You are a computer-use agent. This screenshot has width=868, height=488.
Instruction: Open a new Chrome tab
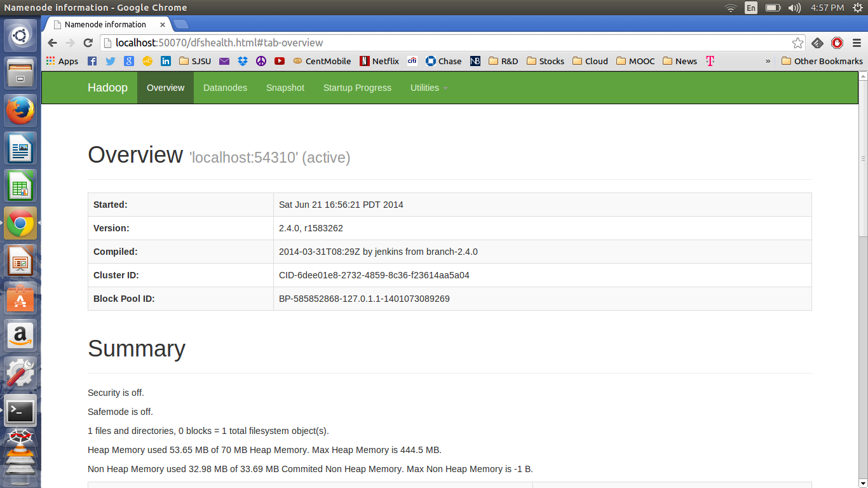tap(181, 24)
